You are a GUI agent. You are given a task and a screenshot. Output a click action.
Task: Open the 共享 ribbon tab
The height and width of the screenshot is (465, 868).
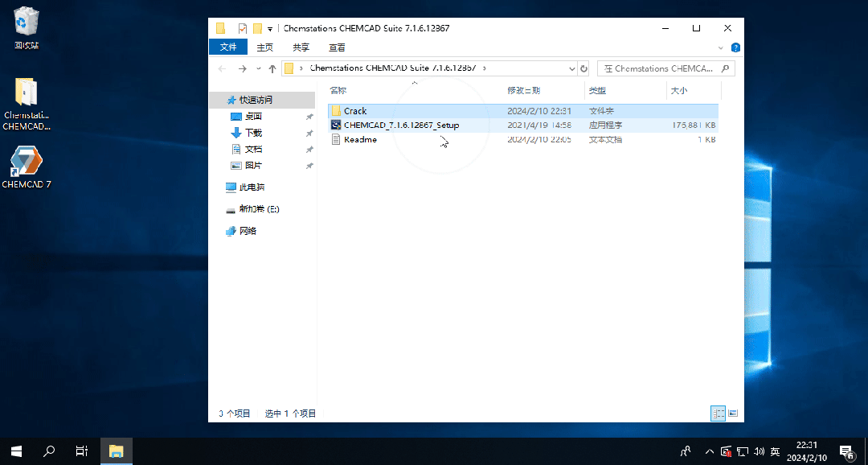pyautogui.click(x=301, y=47)
